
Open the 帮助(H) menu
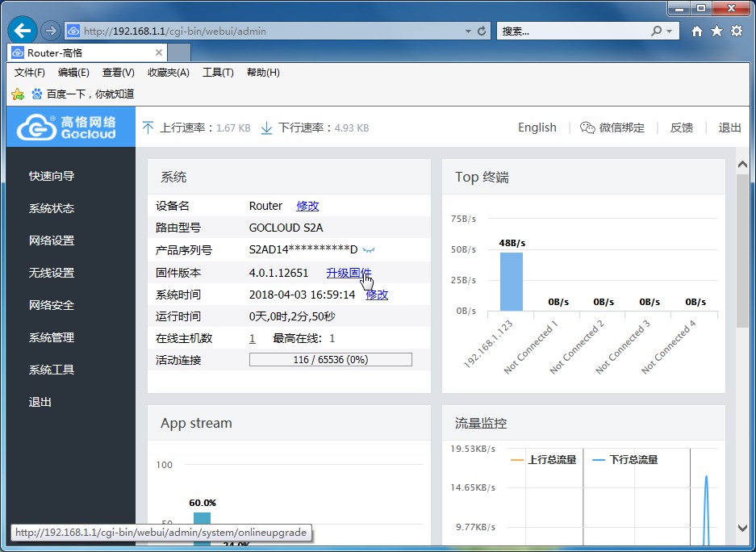(x=263, y=73)
